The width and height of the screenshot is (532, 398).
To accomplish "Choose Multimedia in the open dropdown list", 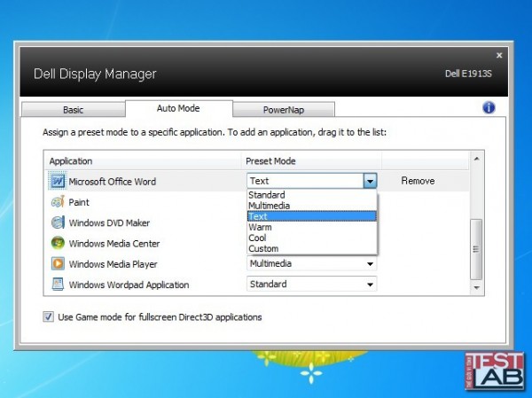I will (x=312, y=206).
